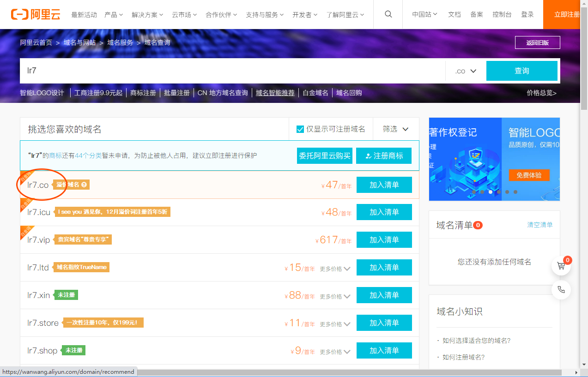Viewport: 588px width, 377px height.
Task: Open 如何选择适合您的域名 link
Action: 476,341
